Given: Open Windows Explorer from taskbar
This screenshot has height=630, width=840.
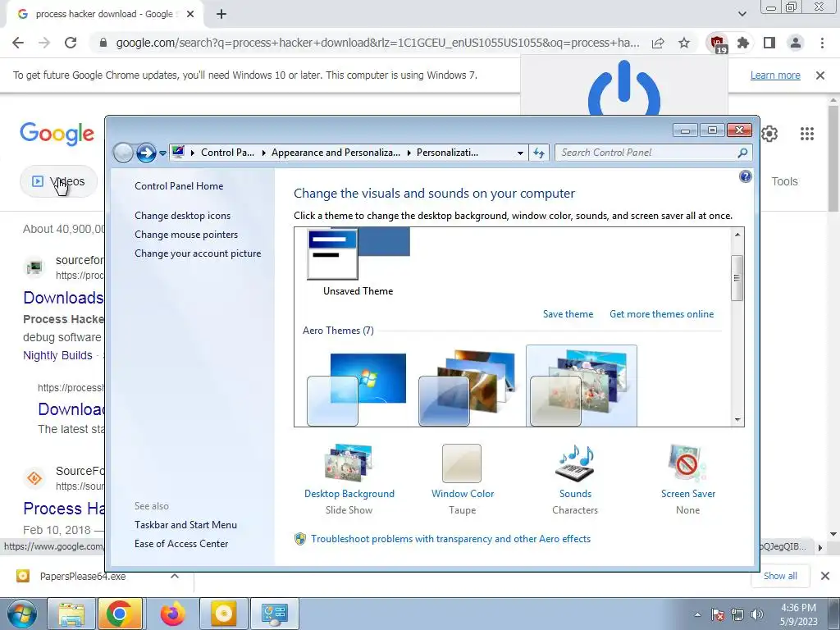Looking at the screenshot, I should coord(71,614).
